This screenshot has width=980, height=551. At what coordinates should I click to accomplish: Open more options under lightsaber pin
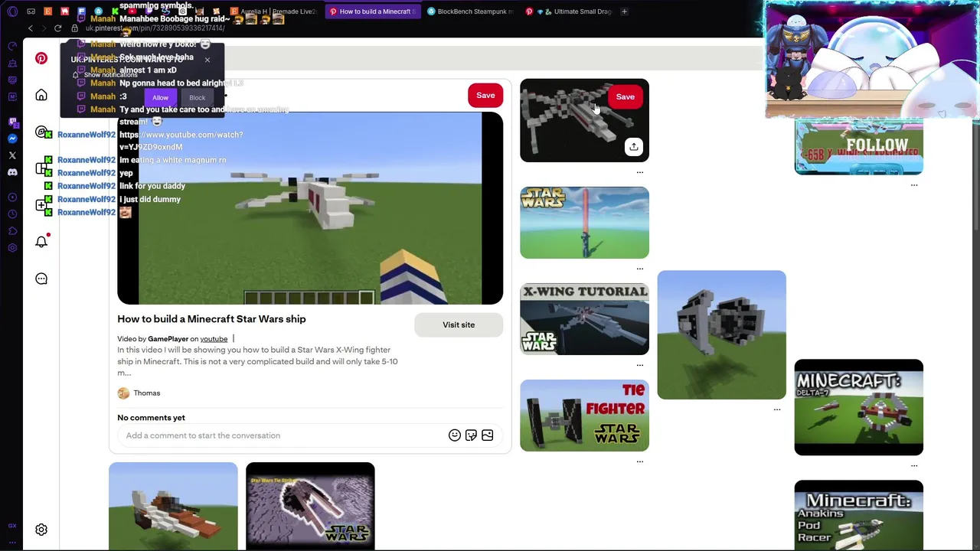(640, 269)
